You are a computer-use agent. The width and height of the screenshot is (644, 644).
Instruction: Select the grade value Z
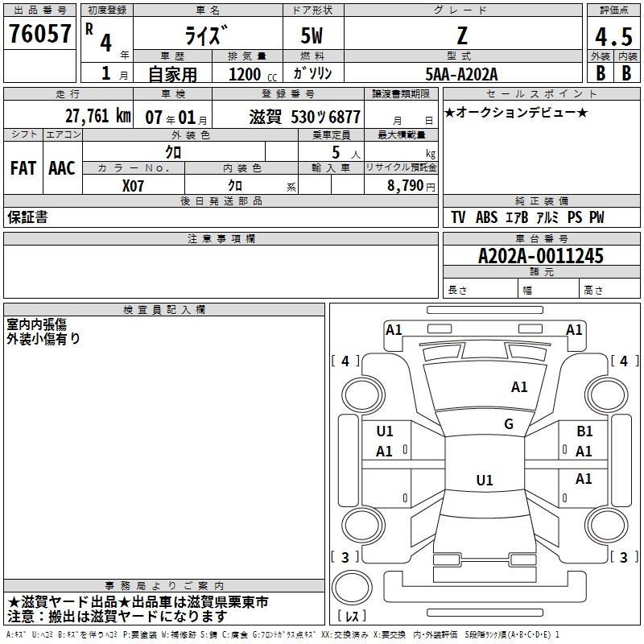(462, 35)
